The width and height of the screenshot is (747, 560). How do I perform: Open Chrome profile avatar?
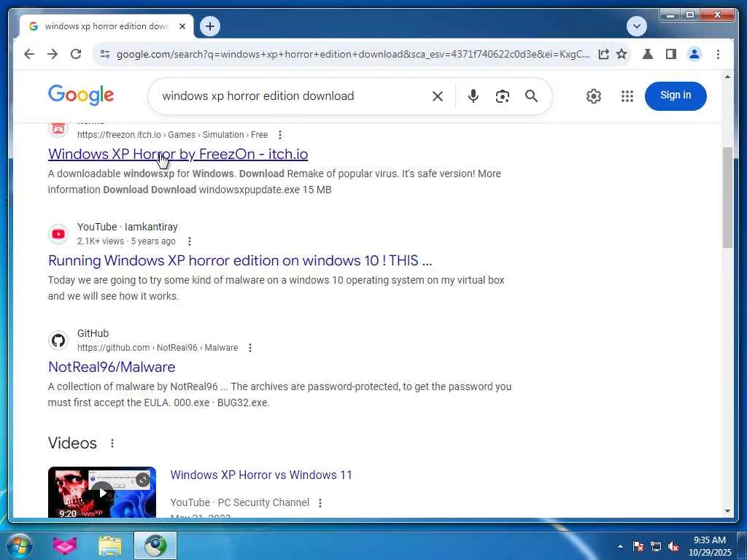(694, 54)
